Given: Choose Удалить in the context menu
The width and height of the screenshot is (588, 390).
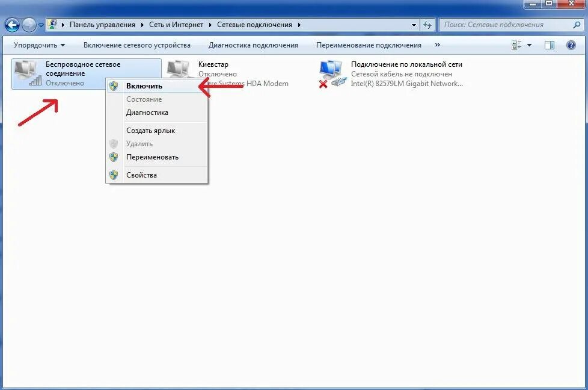Looking at the screenshot, I should click(157, 144).
